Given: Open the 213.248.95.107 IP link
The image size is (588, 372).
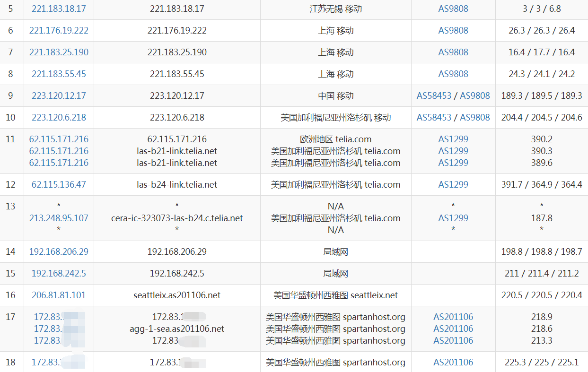Looking at the screenshot, I should 59,218.
